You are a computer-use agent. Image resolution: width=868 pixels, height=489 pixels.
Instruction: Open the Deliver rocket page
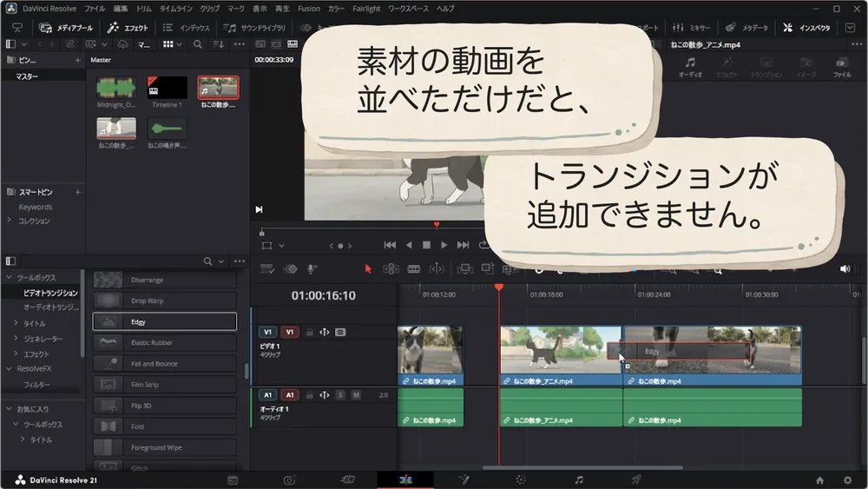tap(636, 479)
